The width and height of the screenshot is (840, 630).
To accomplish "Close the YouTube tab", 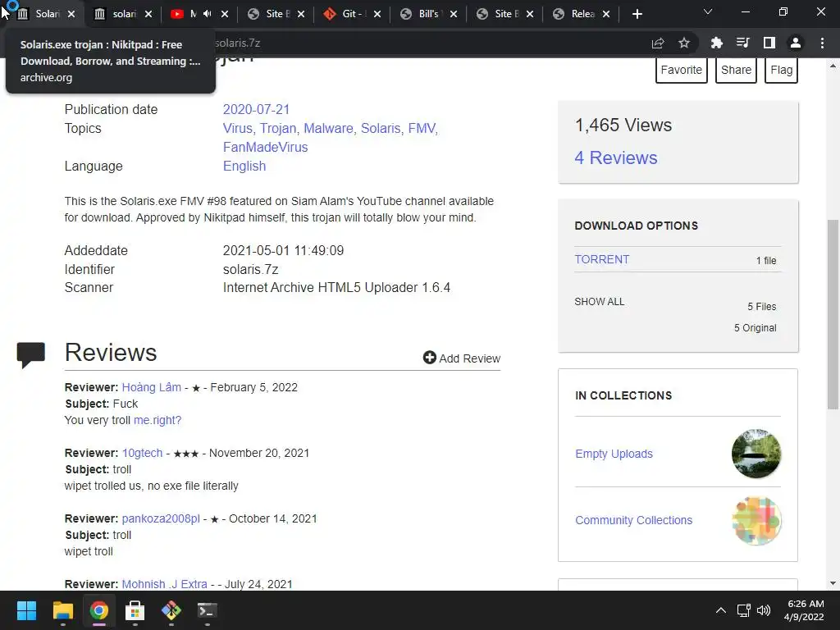I will 225,14.
